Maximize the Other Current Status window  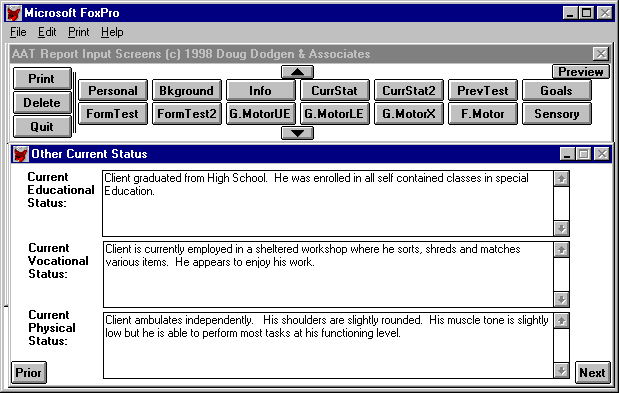click(x=584, y=154)
